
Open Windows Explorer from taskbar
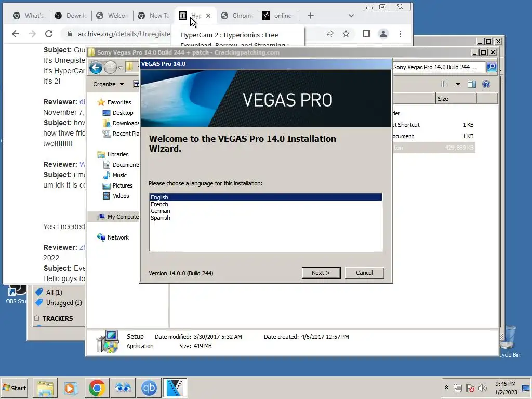[x=45, y=388]
